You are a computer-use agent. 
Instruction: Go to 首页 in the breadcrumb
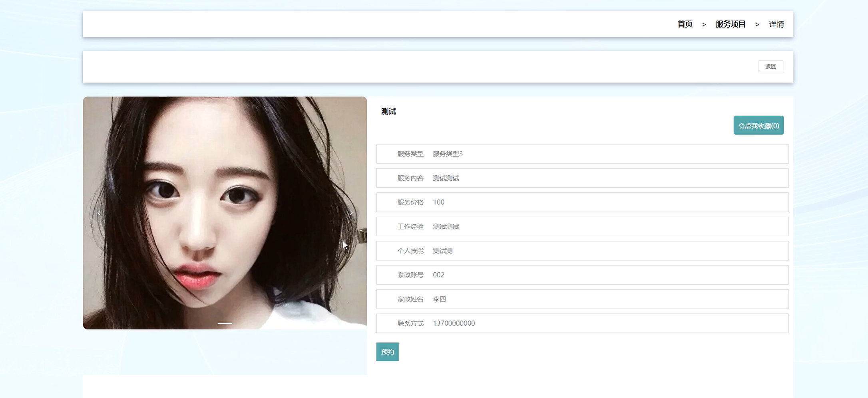point(685,24)
